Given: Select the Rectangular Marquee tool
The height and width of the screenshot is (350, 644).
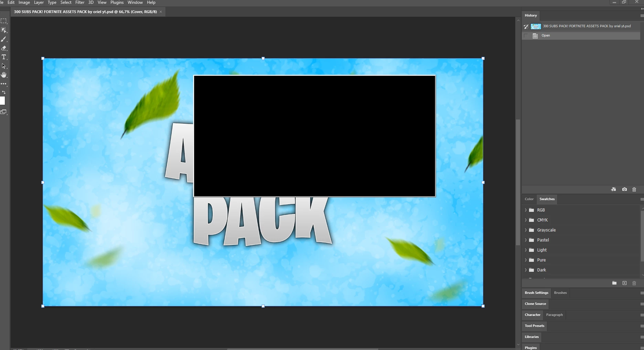Looking at the screenshot, I should (x=4, y=21).
